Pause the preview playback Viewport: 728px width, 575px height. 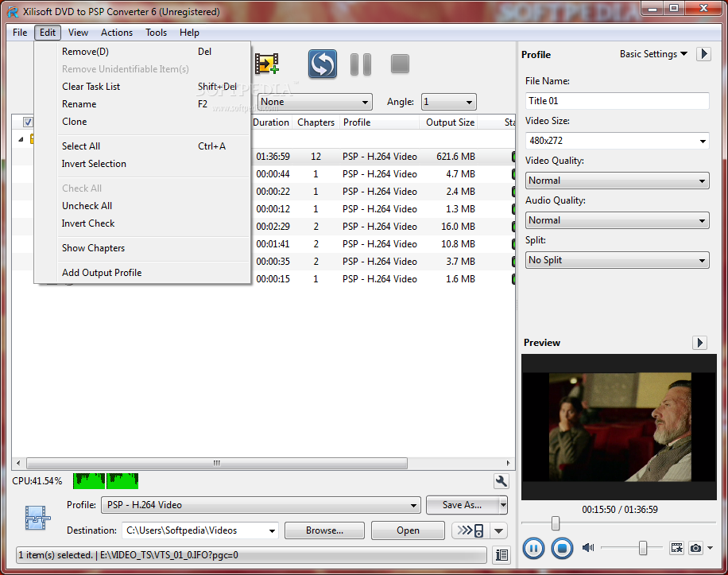point(533,549)
